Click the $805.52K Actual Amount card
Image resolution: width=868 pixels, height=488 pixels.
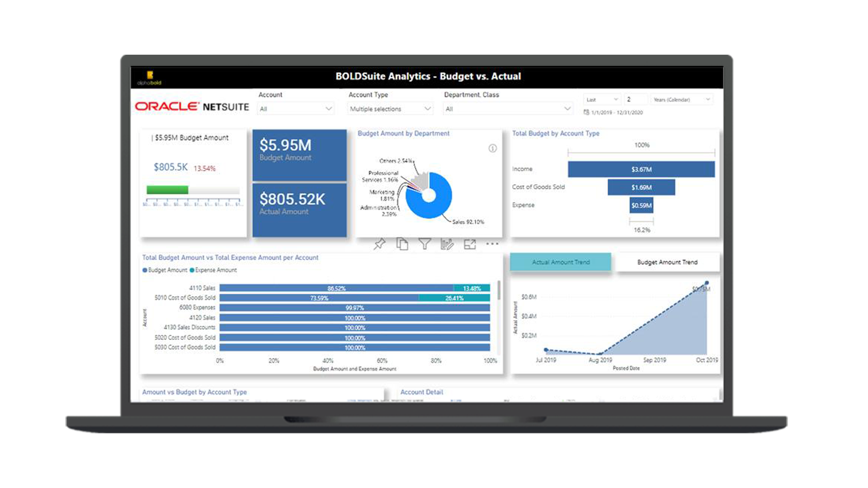click(x=299, y=210)
